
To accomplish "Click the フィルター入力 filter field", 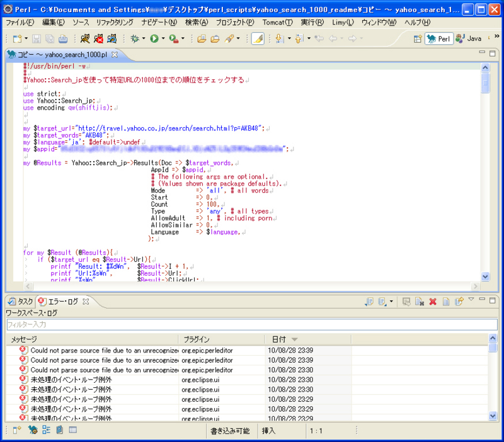I will (252, 324).
